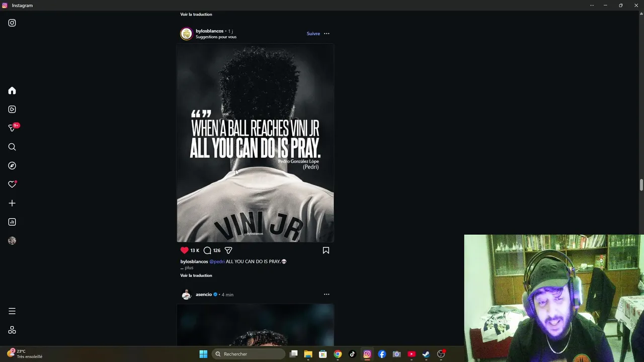
Task: Open Messages with the 9+ badge
Action: (x=13, y=127)
